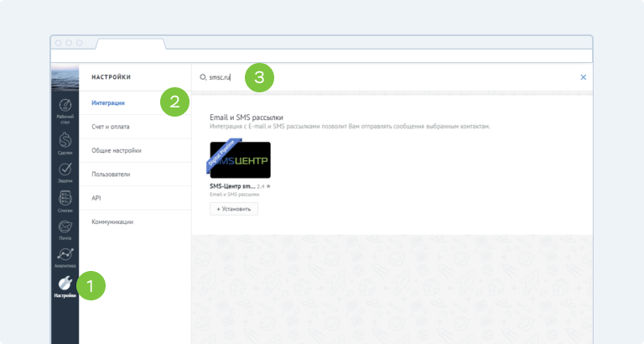Click the + Установить button
Screen dimensions: 644x344
coord(234,209)
